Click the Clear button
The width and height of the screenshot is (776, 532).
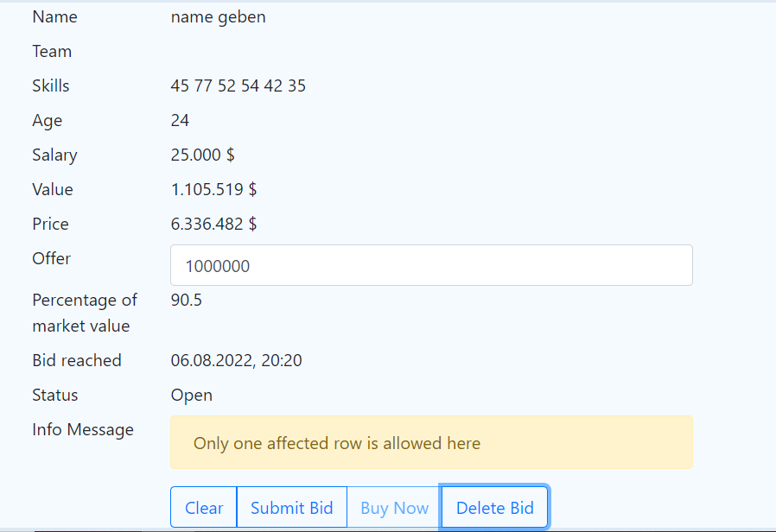click(x=203, y=507)
